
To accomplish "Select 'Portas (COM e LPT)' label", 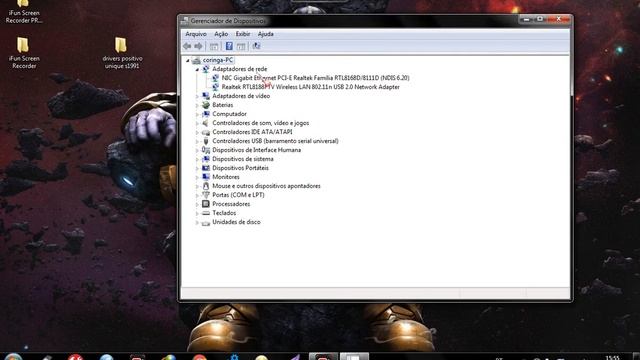I will point(238,195).
